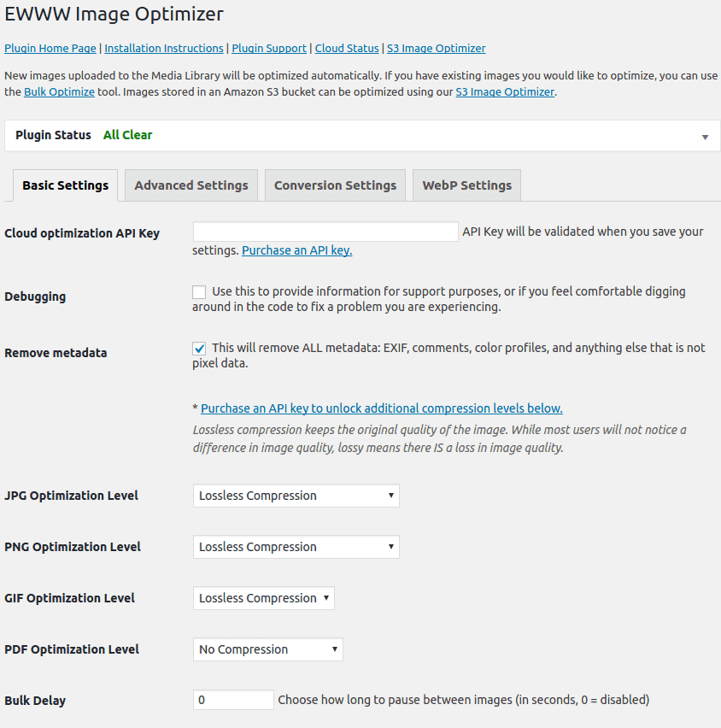Expand the Plugin Status panel
This screenshot has height=728, width=721.
(706, 136)
